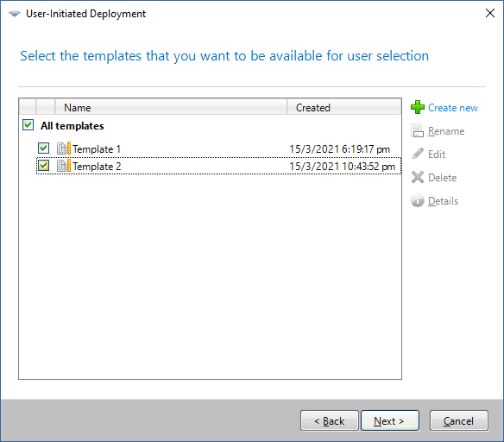Image resolution: width=504 pixels, height=442 pixels.
Task: Go to previous step with Back
Action: pyautogui.click(x=330, y=420)
